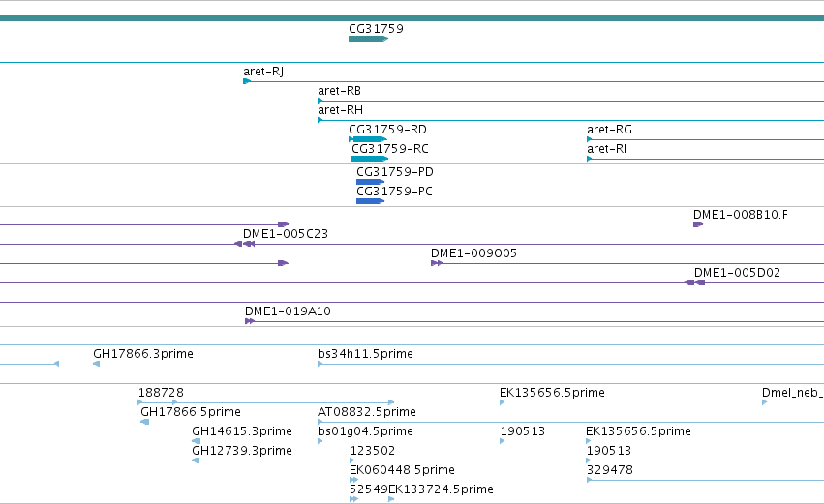The image size is (824, 504).
Task: Select the aret-RJ transcript label
Action: click(x=263, y=72)
